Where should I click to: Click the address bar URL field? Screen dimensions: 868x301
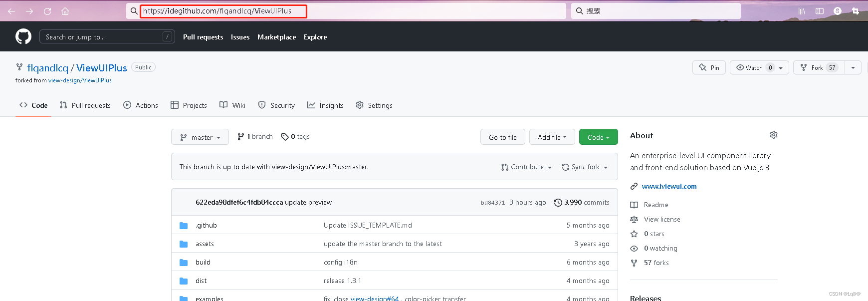point(346,11)
